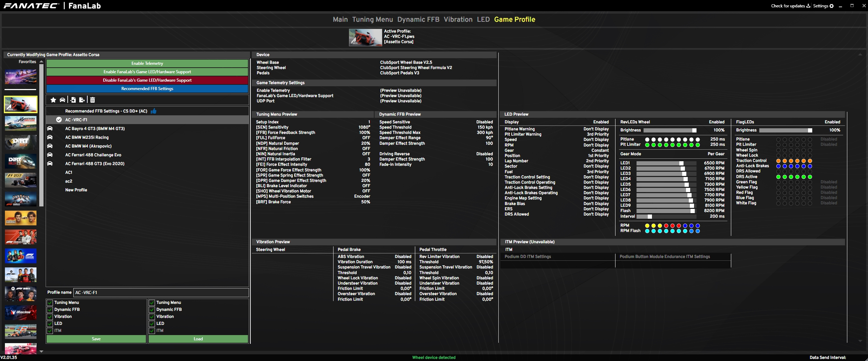868x361 pixels.
Task: Click the Check for updates download icon
Action: (x=808, y=6)
